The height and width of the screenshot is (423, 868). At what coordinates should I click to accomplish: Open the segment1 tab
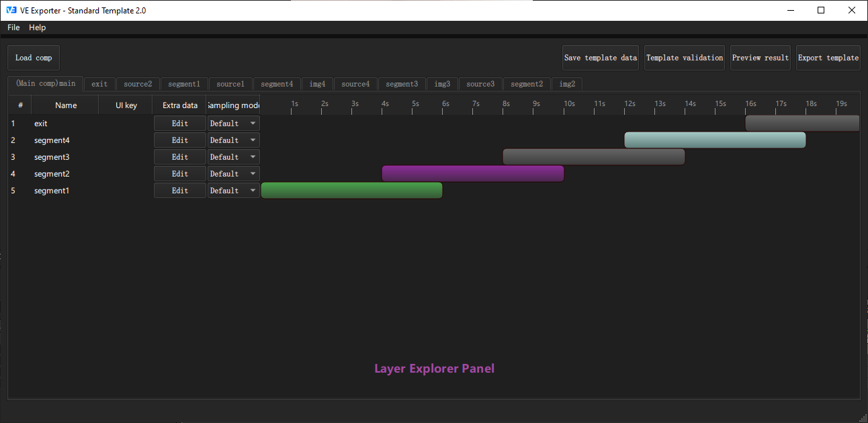(184, 84)
